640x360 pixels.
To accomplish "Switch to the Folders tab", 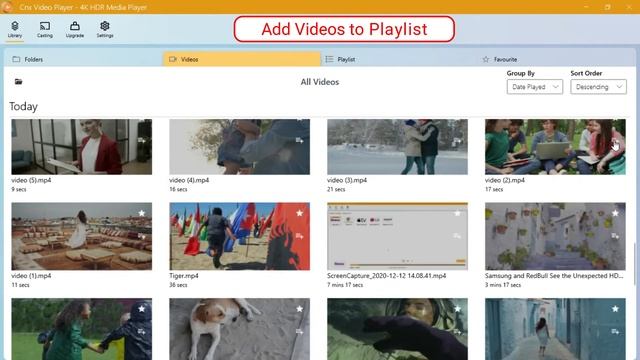I will [84, 59].
